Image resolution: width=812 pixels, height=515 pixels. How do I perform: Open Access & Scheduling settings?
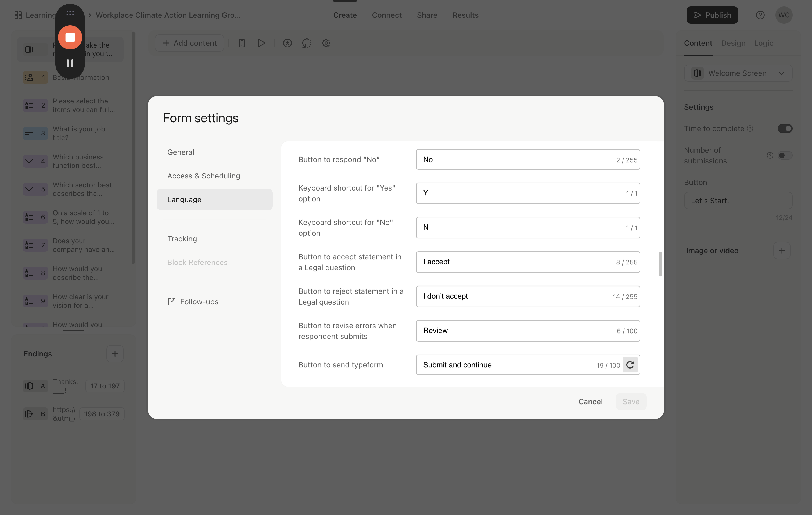click(214, 176)
